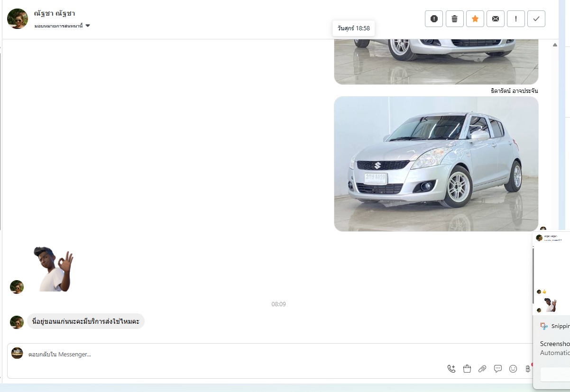Open large silver Suzuki Swift photo
This screenshot has height=392, width=570.
coord(436,164)
